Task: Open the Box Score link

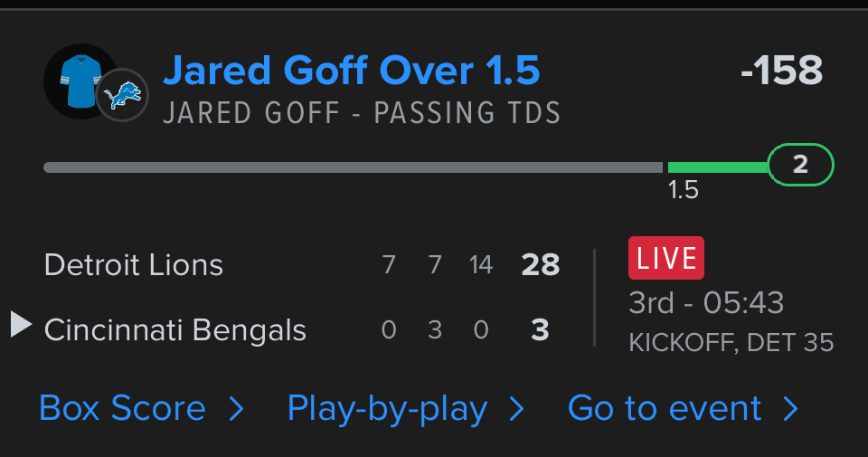Action: (x=122, y=409)
